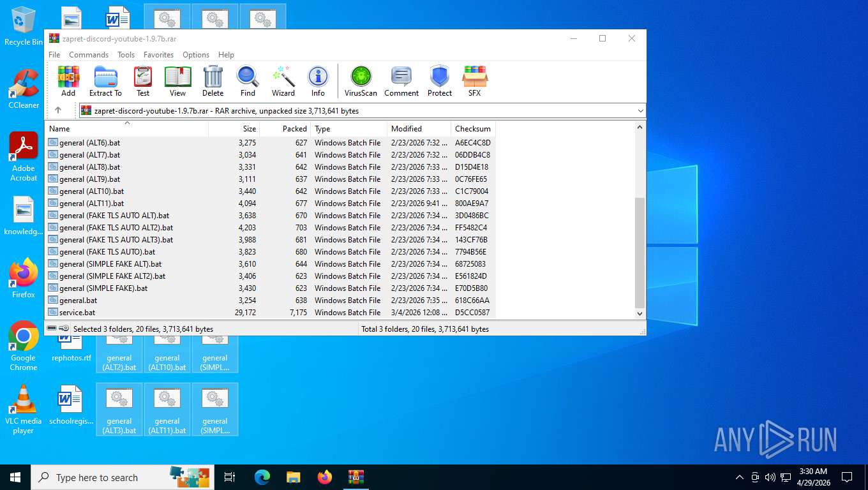Open Task View in taskbar
Image resolution: width=868 pixels, height=490 pixels.
click(230, 477)
